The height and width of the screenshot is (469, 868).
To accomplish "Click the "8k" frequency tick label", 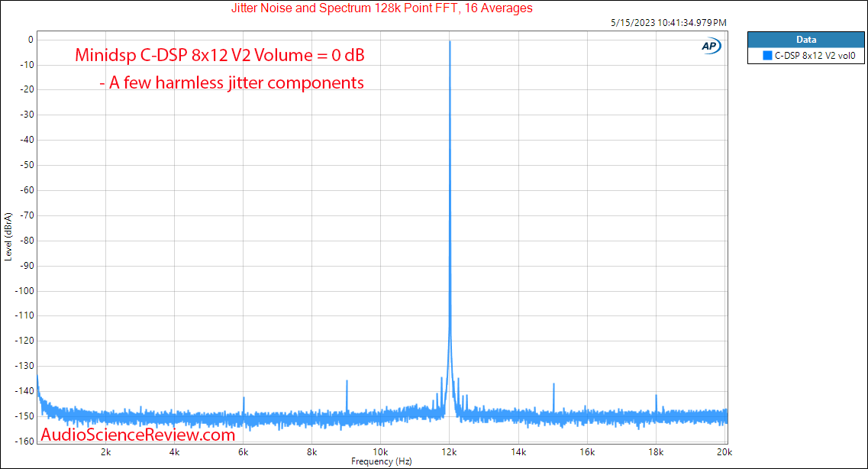I will (x=311, y=452).
